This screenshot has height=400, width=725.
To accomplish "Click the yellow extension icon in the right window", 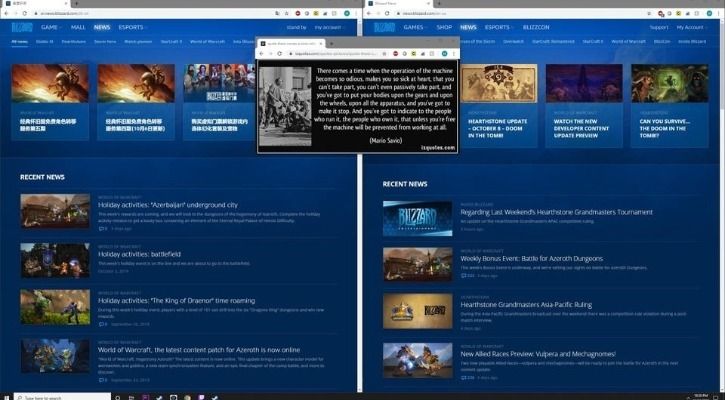I will [679, 13].
